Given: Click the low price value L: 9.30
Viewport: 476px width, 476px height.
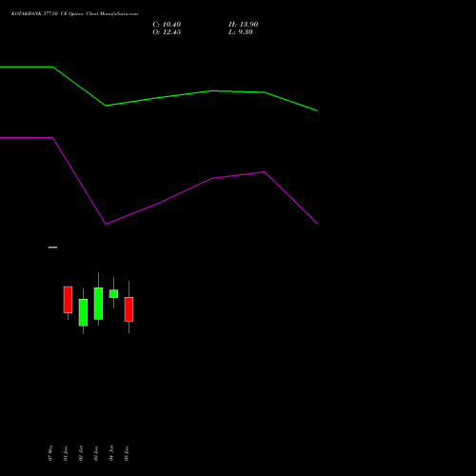Looking at the screenshot, I should coord(241,32).
